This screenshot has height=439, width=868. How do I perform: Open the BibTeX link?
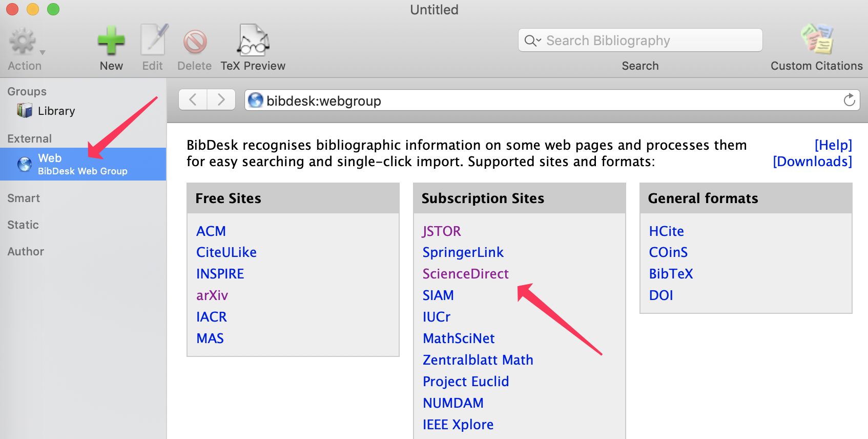click(671, 274)
